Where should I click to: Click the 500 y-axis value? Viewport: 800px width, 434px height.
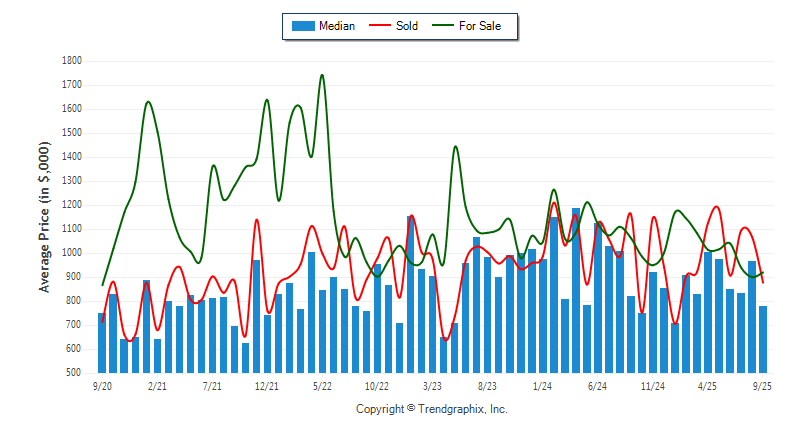point(75,373)
